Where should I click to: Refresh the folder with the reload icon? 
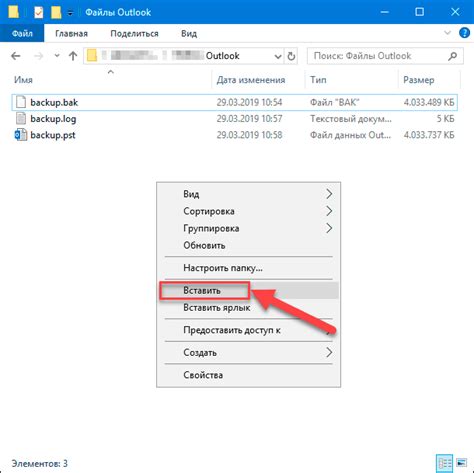(291, 56)
